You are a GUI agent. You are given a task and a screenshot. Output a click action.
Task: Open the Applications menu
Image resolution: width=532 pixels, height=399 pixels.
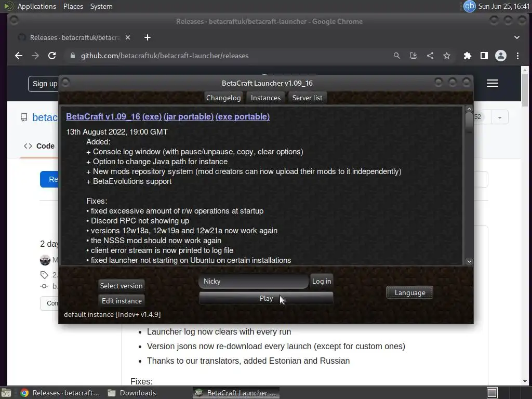tap(37, 6)
